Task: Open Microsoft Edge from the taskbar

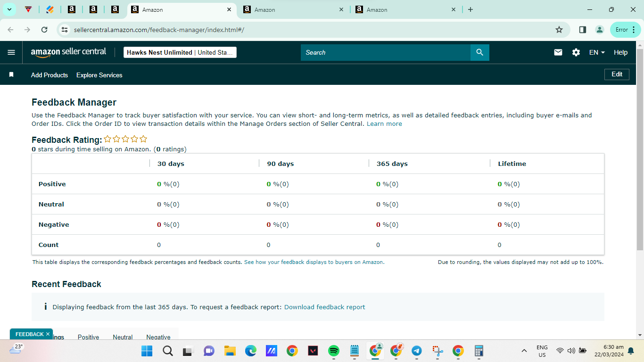Action: click(250, 351)
